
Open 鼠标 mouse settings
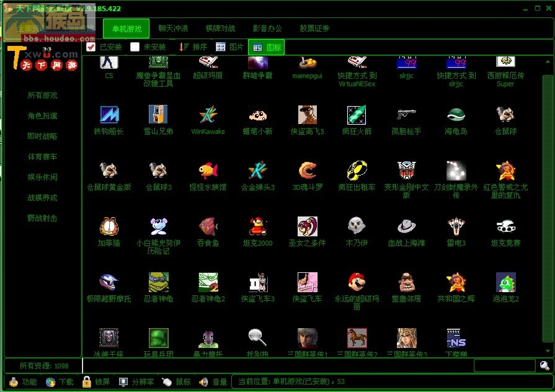pos(177,381)
